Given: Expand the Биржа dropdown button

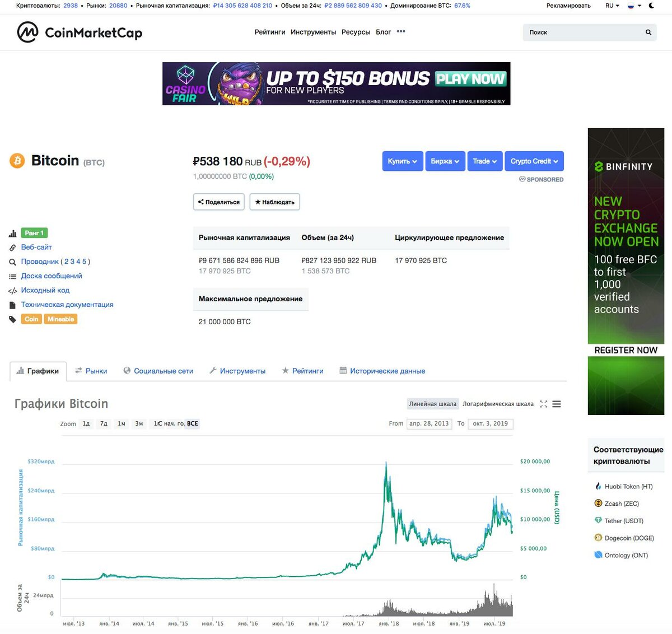Looking at the screenshot, I should click(445, 161).
